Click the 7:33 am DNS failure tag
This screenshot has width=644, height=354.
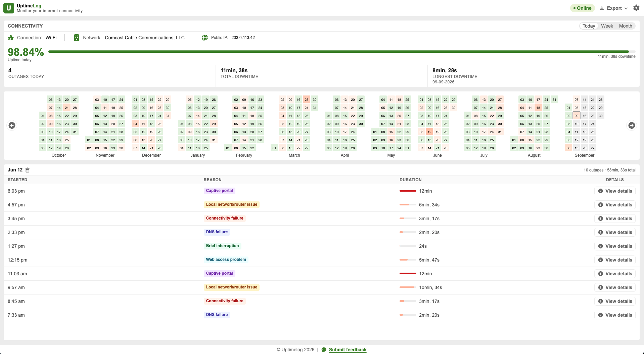217,315
